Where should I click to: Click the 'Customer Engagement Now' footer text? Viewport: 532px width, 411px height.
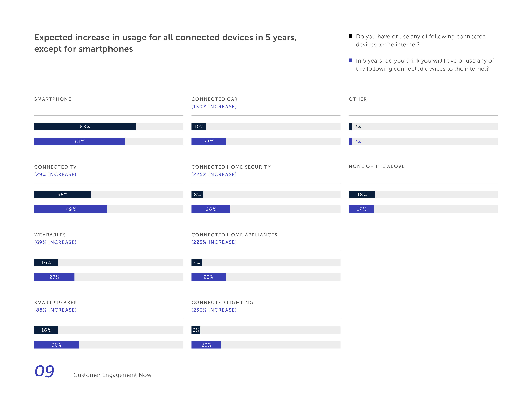pos(112,375)
